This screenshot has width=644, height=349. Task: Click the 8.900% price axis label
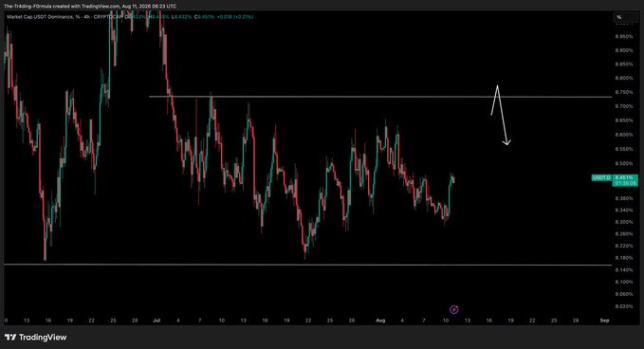pos(624,50)
